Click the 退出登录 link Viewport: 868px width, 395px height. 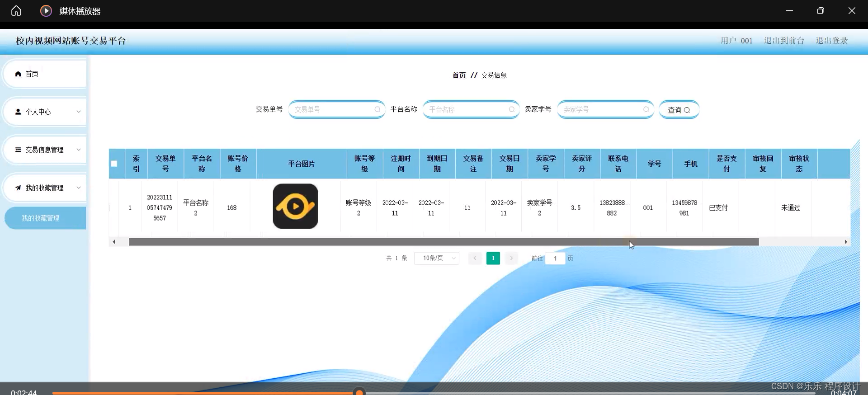[x=831, y=41]
